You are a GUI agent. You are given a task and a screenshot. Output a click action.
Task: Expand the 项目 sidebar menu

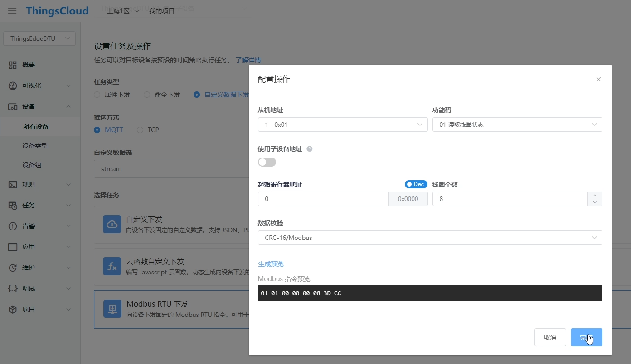pyautogui.click(x=68, y=309)
